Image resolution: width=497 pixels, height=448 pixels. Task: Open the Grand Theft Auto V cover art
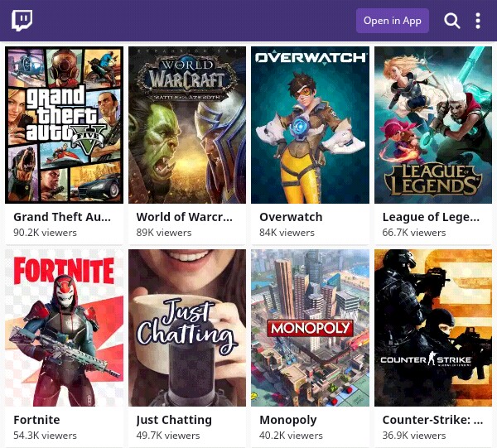(x=64, y=125)
